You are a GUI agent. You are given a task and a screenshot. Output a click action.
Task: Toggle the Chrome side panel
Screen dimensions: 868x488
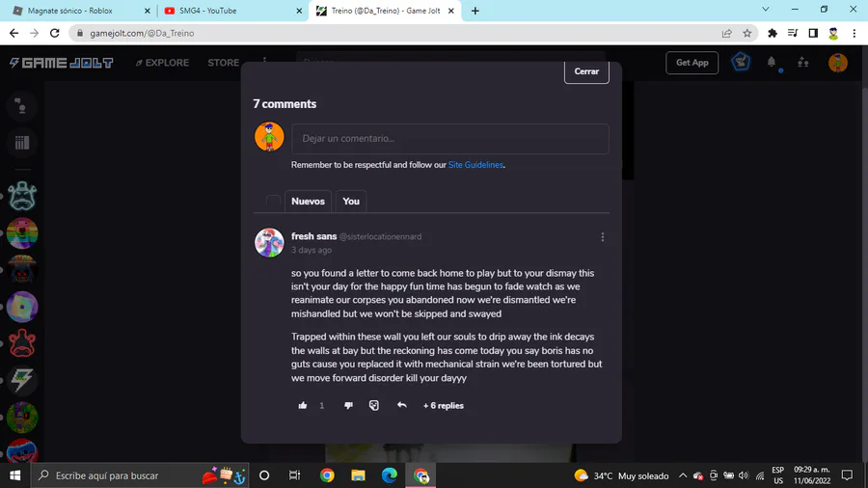[813, 33]
